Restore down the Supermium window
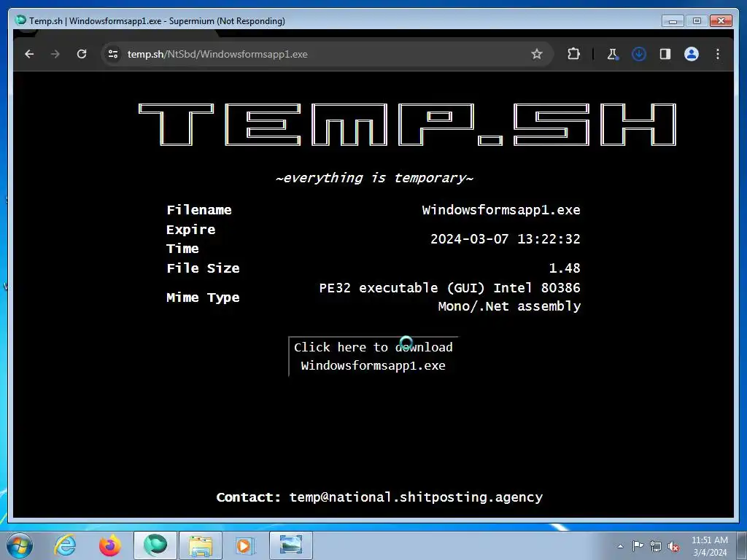 [x=697, y=21]
